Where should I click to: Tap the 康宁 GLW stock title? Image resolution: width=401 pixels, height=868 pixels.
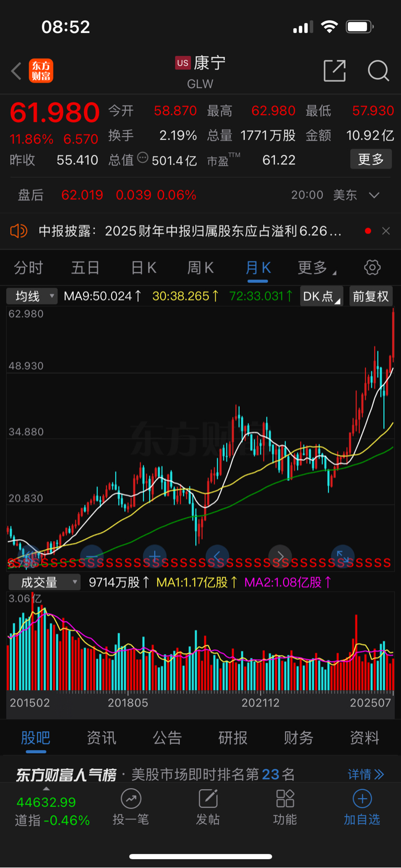click(200, 72)
